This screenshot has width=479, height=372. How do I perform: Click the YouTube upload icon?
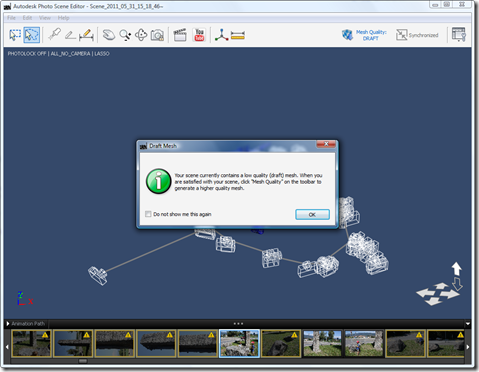(x=199, y=35)
